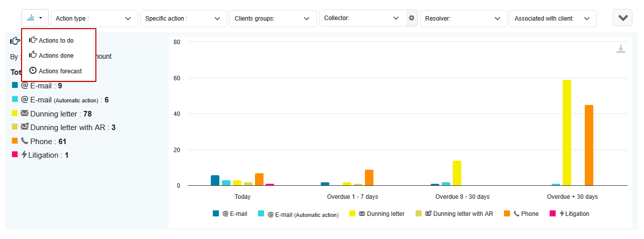Click the tallest yellow bar in Overdue +30 days
Image resolution: width=644 pixels, height=239 pixels.
pos(567,133)
